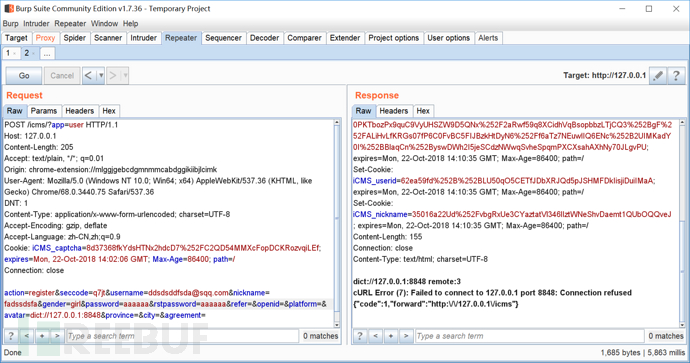Go back to previous request arrow
Image resolution: width=690 pixels, height=363 pixels.
[88, 76]
